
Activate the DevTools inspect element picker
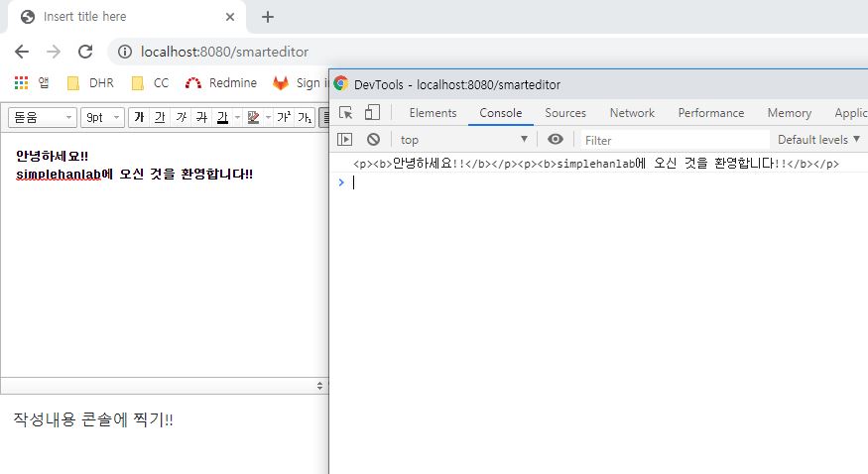(346, 113)
